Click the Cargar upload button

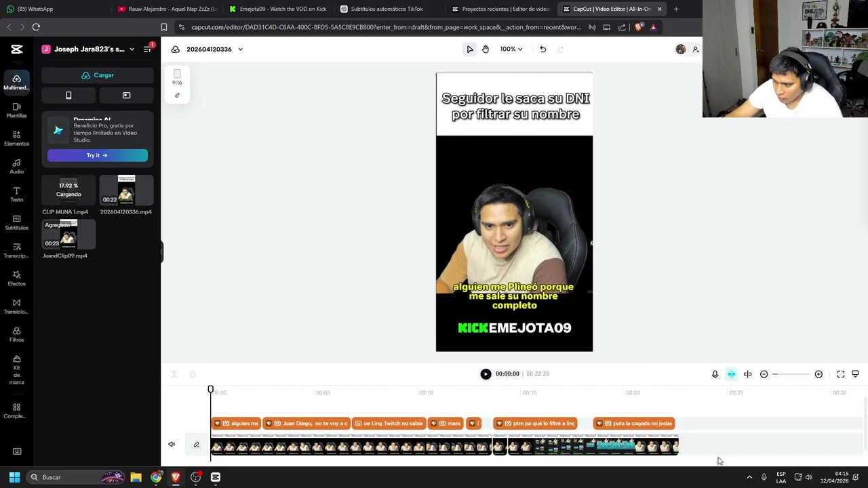(98, 75)
